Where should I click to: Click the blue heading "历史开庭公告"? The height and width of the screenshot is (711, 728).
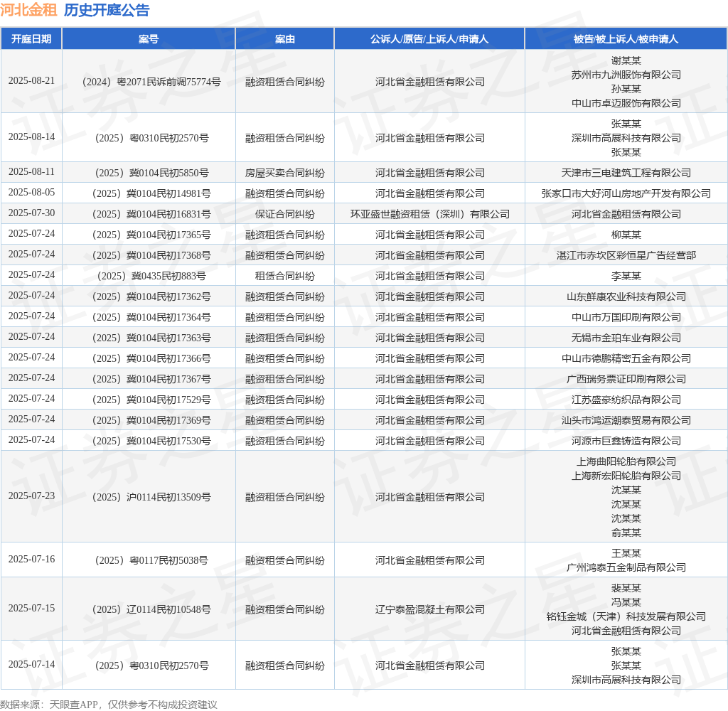(107, 10)
